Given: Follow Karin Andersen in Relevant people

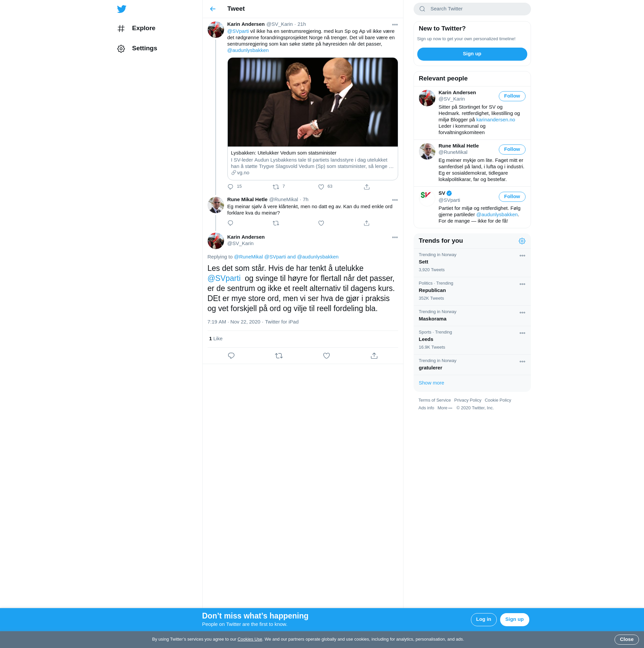Looking at the screenshot, I should click(x=512, y=96).
